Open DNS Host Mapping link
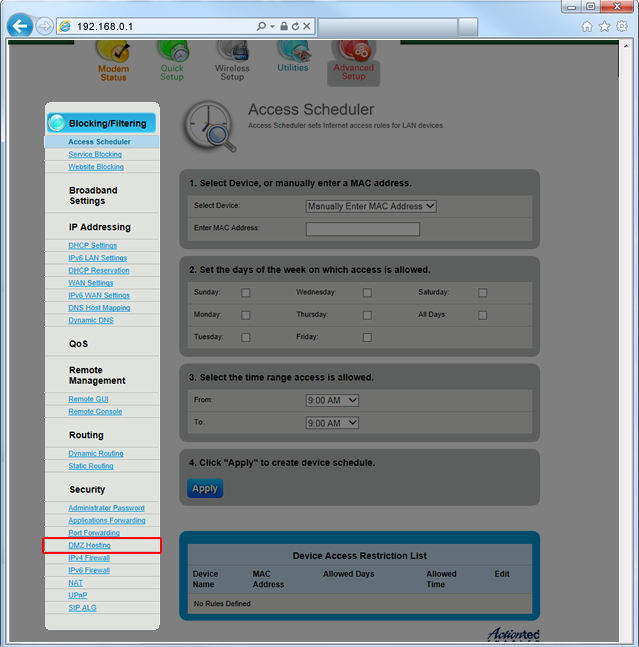The image size is (639, 647). point(99,308)
